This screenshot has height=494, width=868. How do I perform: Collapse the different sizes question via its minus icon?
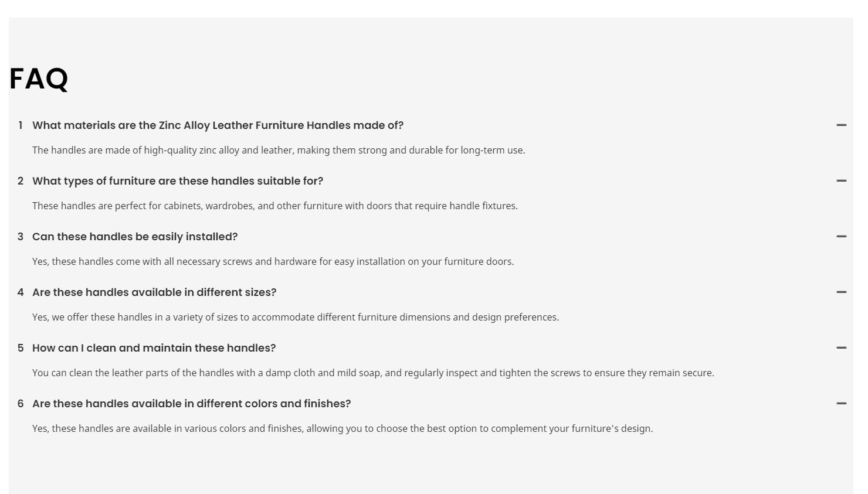tap(841, 292)
